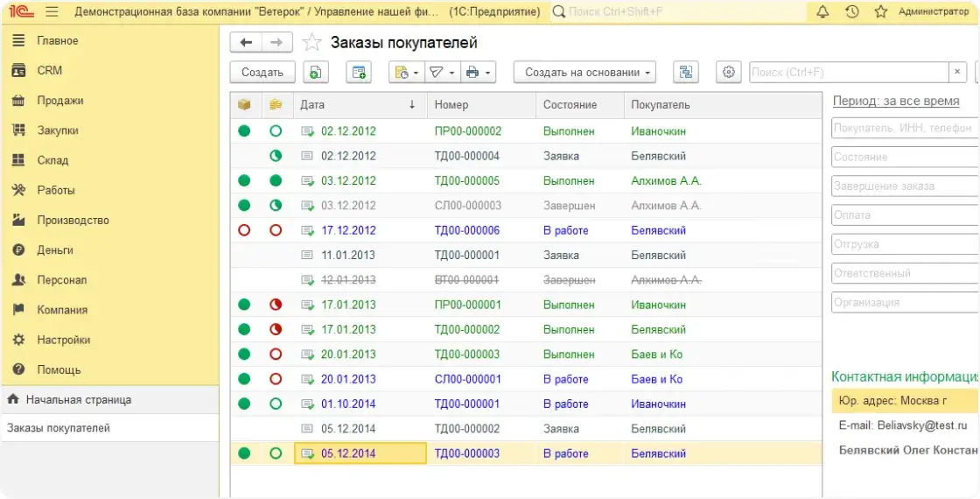Click the Оплата filter field
Viewport: 980px width, 499px height.
coord(906,215)
